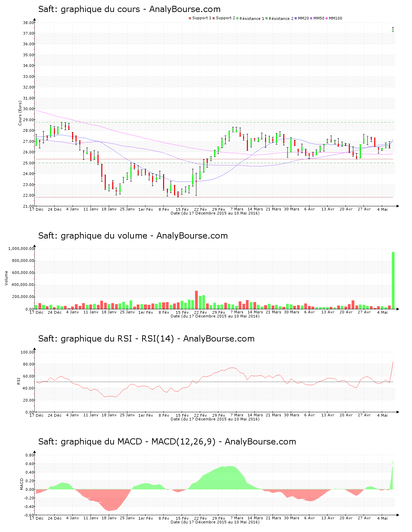The image size is (412, 532).
Task: Click '4 Mai' date on the price chart
Action: tap(382, 209)
